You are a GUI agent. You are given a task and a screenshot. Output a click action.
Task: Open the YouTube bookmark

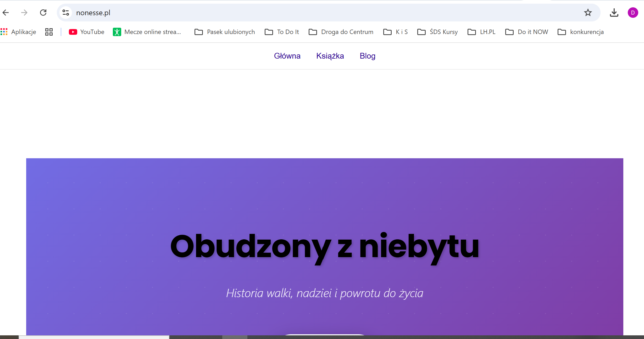click(x=86, y=32)
